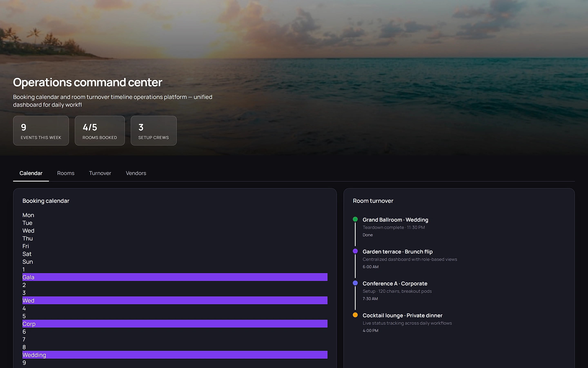Click the Tue day header

pyautogui.click(x=27, y=223)
